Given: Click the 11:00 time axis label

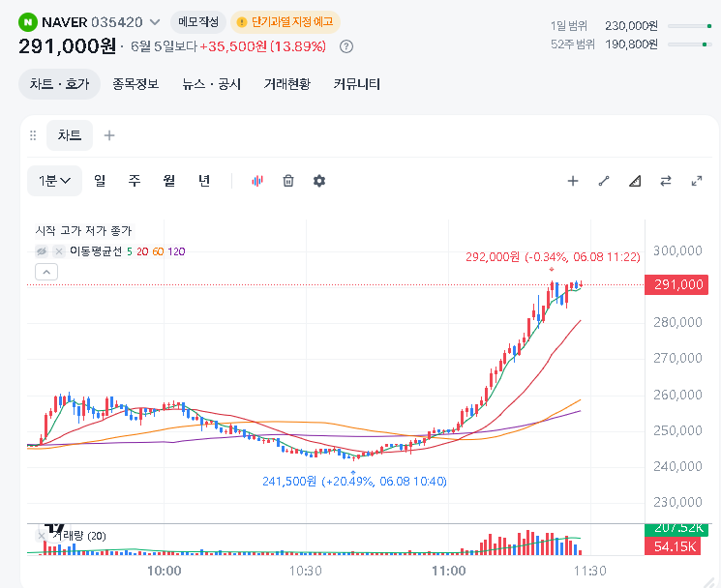Looking at the screenshot, I should tap(449, 571).
